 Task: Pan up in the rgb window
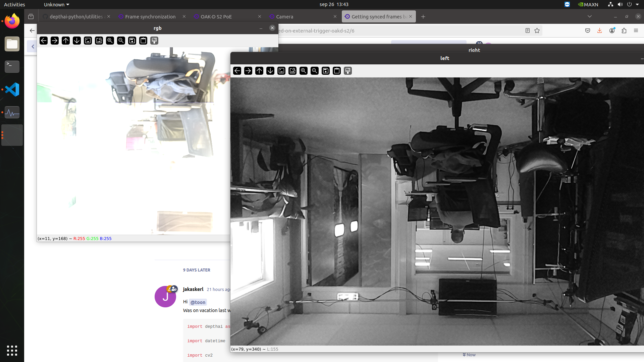66,41
